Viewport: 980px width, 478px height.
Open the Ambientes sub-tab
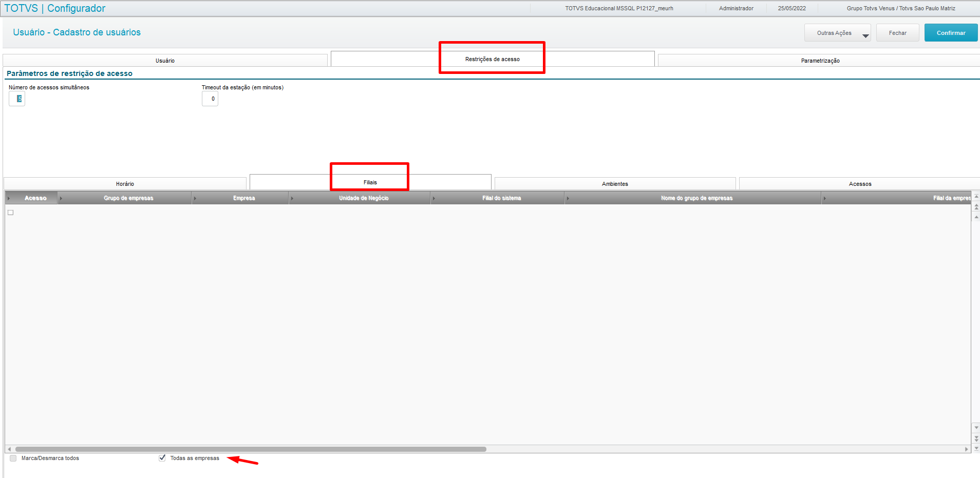[x=615, y=184]
